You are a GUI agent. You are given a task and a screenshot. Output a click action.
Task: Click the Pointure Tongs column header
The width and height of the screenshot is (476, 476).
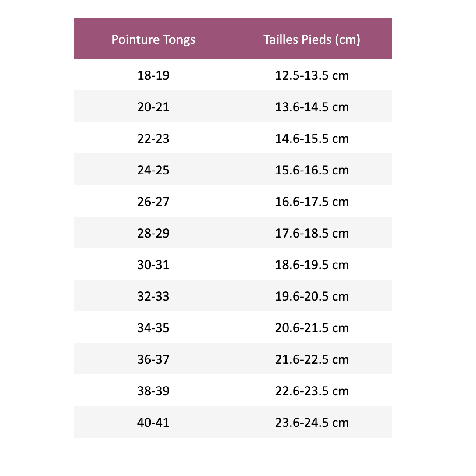tap(153, 39)
